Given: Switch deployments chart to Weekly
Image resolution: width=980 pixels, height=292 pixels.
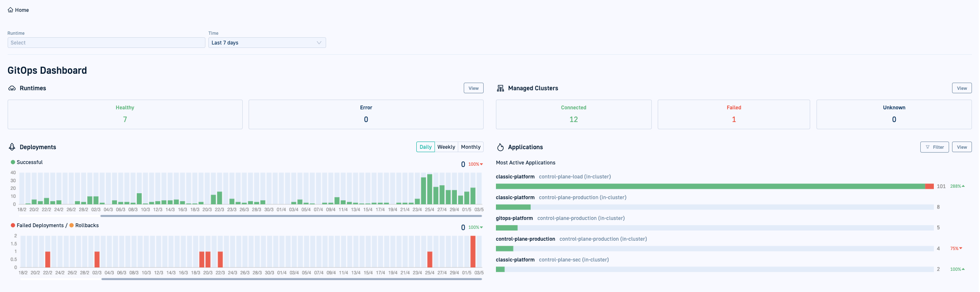Looking at the screenshot, I should click(x=446, y=147).
